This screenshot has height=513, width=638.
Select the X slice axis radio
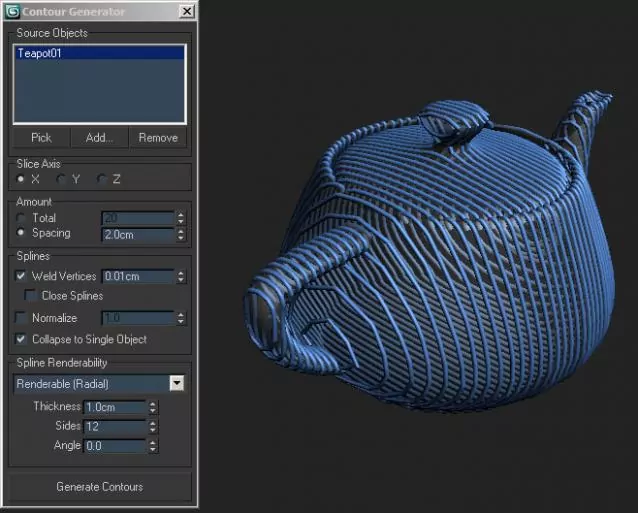pos(22,179)
